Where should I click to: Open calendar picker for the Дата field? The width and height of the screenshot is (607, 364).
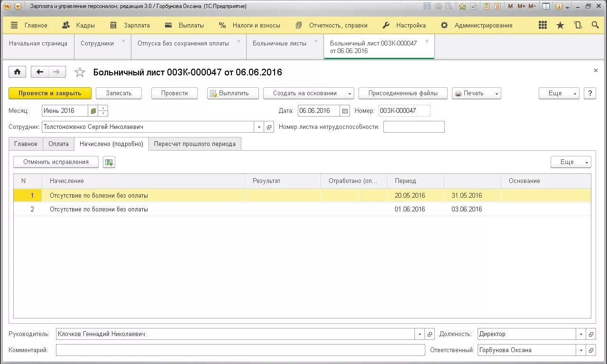tap(345, 110)
